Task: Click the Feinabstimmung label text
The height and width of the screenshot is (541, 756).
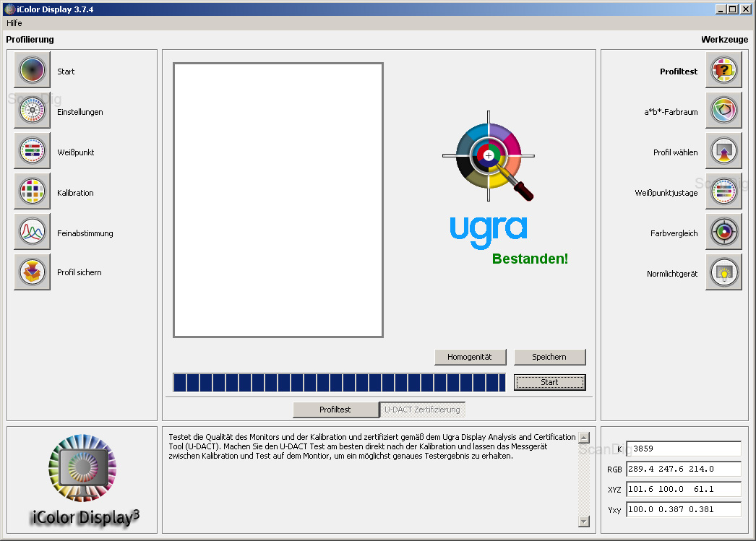Action: [85, 233]
